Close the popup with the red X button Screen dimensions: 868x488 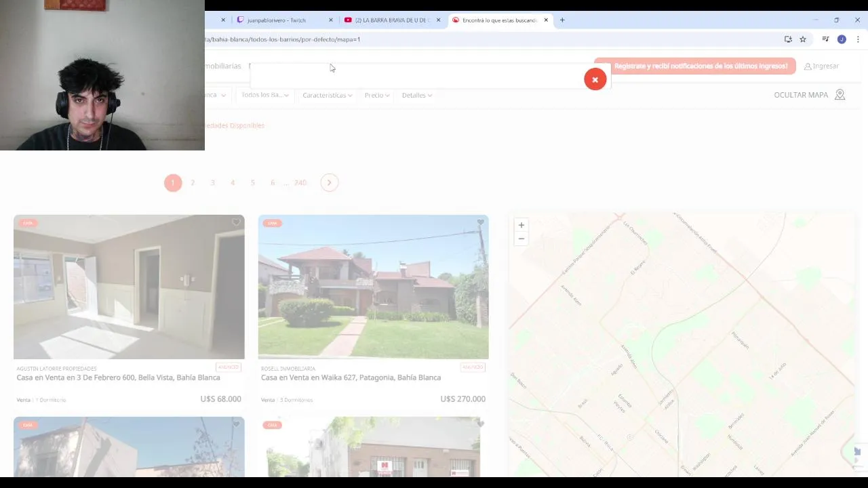click(595, 79)
